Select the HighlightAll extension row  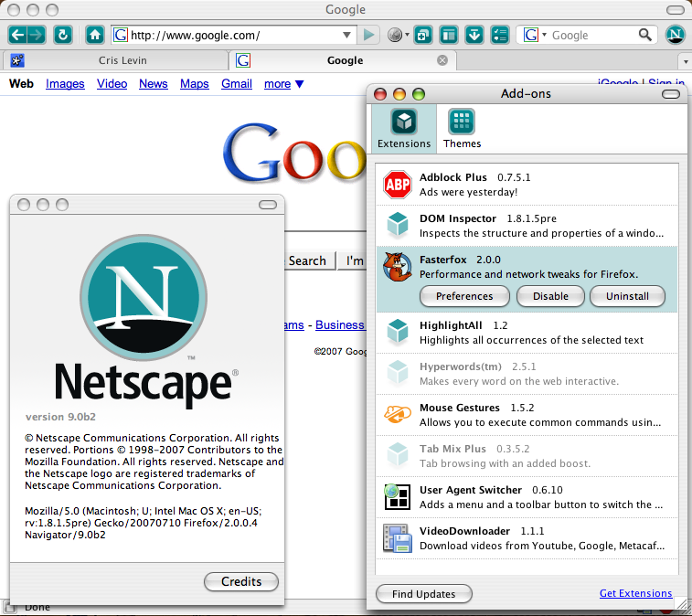(527, 333)
